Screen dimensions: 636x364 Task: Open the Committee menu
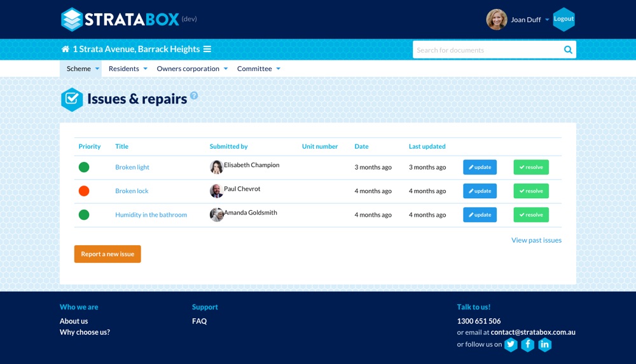coord(258,69)
